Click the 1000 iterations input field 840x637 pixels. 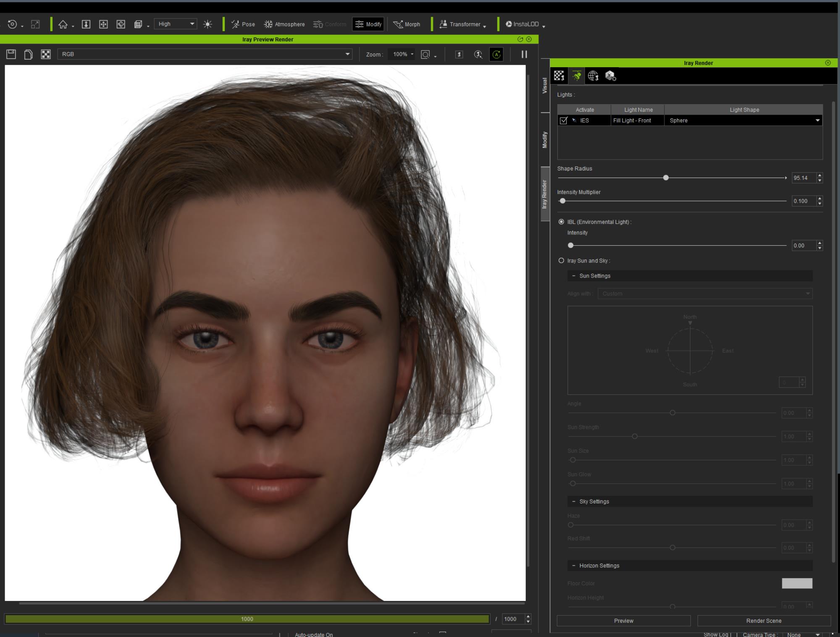(513, 619)
